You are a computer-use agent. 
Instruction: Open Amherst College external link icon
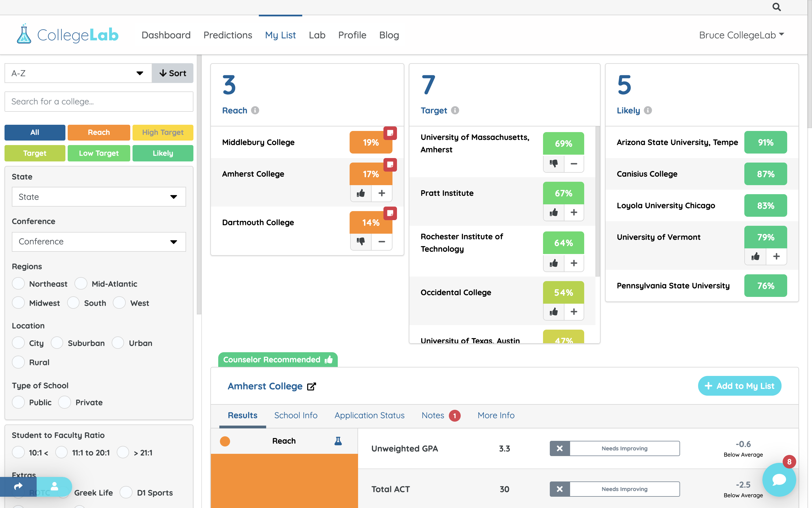click(311, 386)
